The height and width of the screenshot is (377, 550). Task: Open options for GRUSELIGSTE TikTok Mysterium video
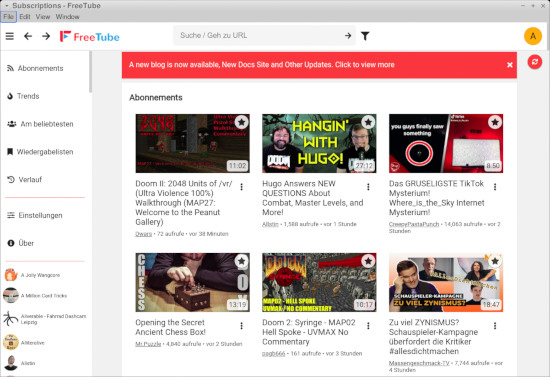[x=495, y=187]
